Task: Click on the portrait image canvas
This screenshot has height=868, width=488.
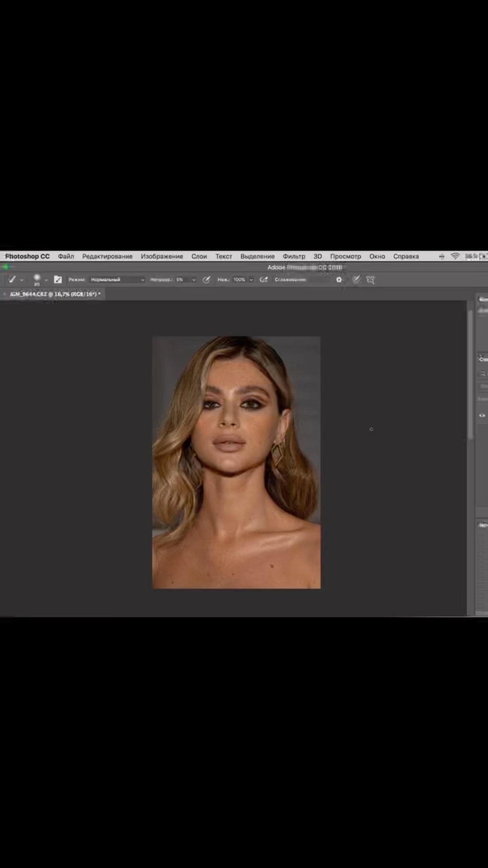Action: 236,462
